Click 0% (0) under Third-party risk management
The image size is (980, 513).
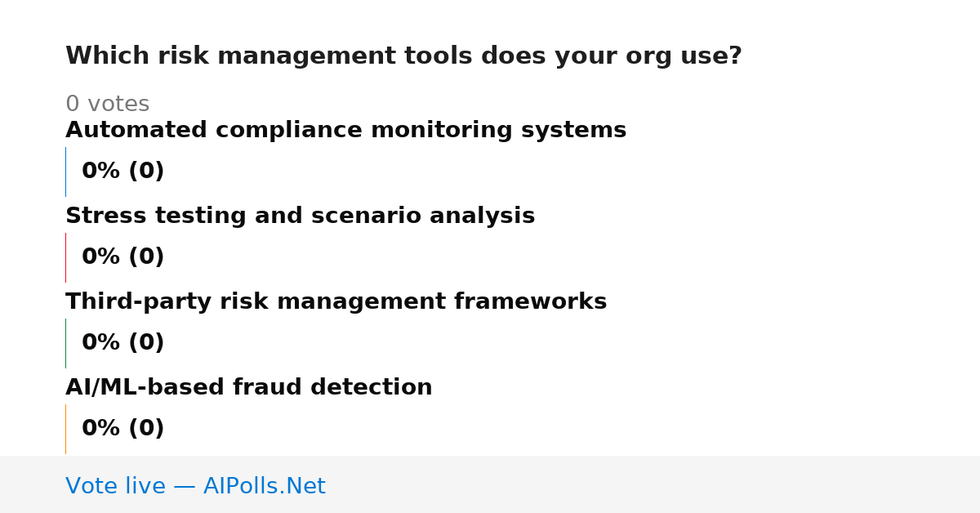tap(122, 343)
